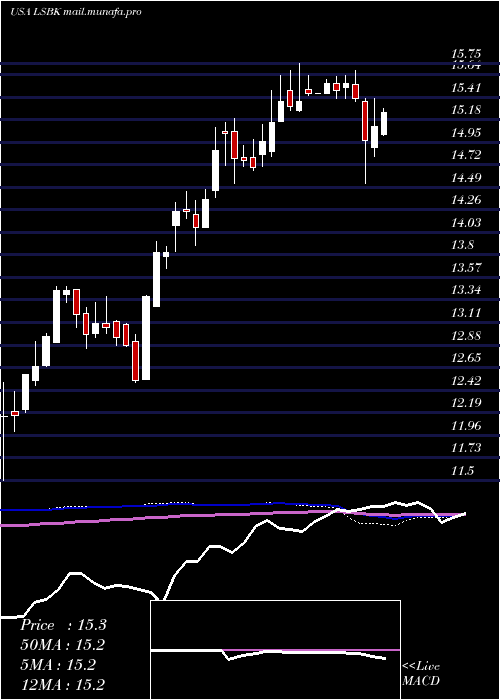Click the 14.72 price axis label
Viewport: 500px width, 700px height.
pyautogui.click(x=466, y=155)
